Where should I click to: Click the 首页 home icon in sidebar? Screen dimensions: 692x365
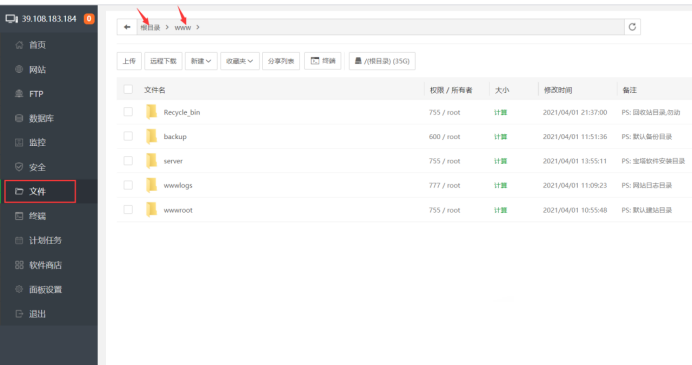tap(19, 45)
